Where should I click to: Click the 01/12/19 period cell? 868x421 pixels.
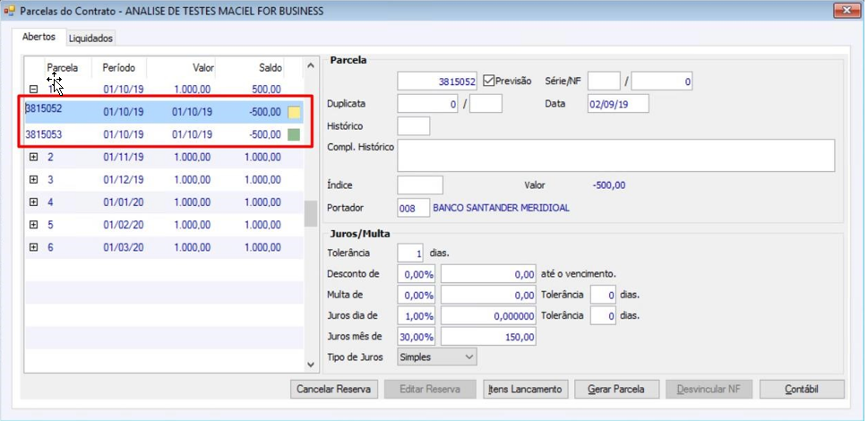pos(124,180)
